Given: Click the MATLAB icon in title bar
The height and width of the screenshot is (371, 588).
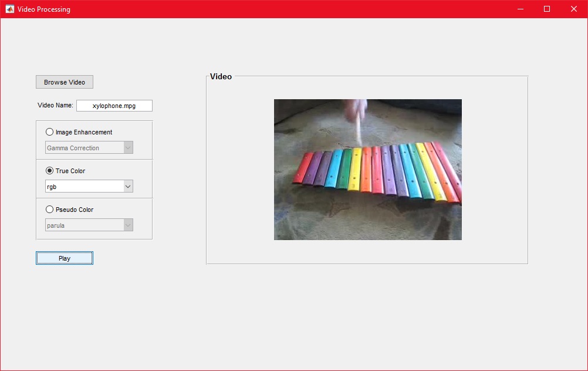Looking at the screenshot, I should pyautogui.click(x=9, y=9).
